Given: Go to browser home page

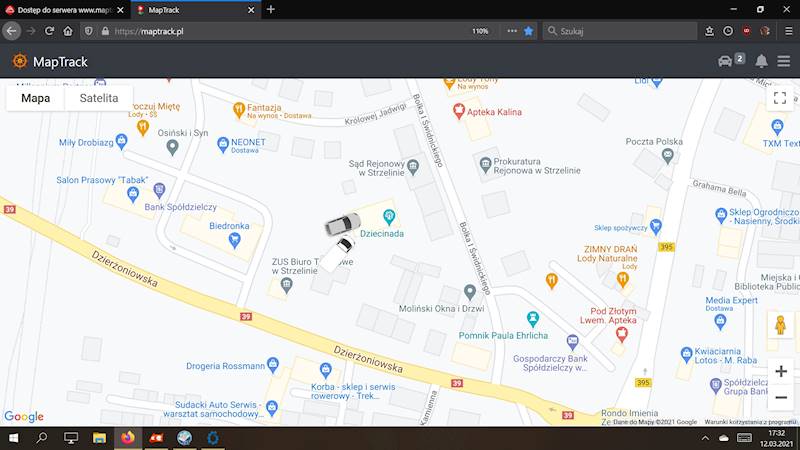Looking at the screenshot, I should [68, 31].
